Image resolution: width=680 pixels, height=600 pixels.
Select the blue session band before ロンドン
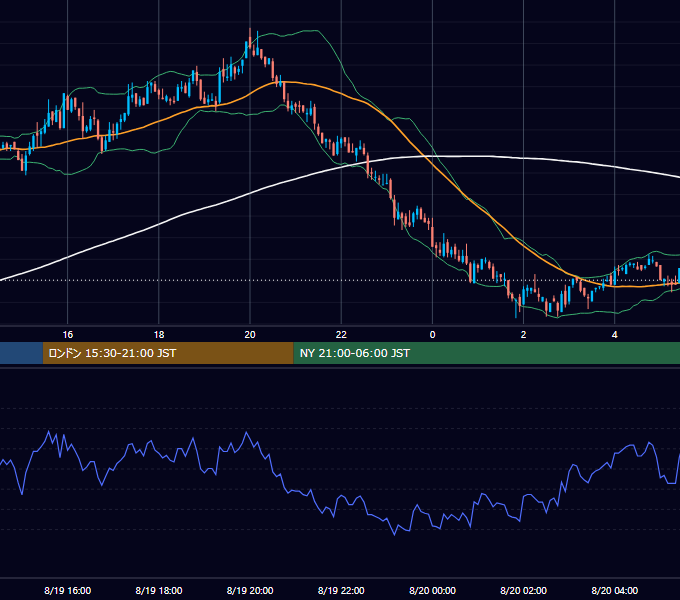pyautogui.click(x=21, y=353)
